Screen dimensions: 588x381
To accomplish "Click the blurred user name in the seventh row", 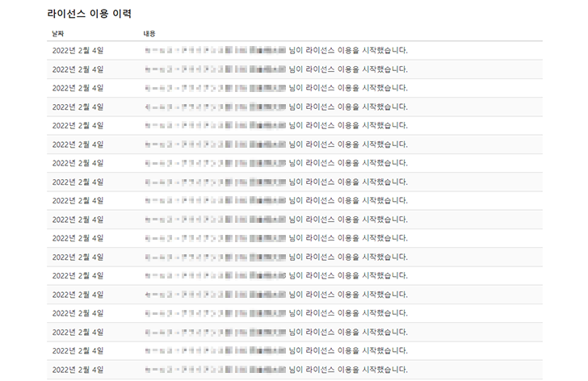I will tap(215, 163).
